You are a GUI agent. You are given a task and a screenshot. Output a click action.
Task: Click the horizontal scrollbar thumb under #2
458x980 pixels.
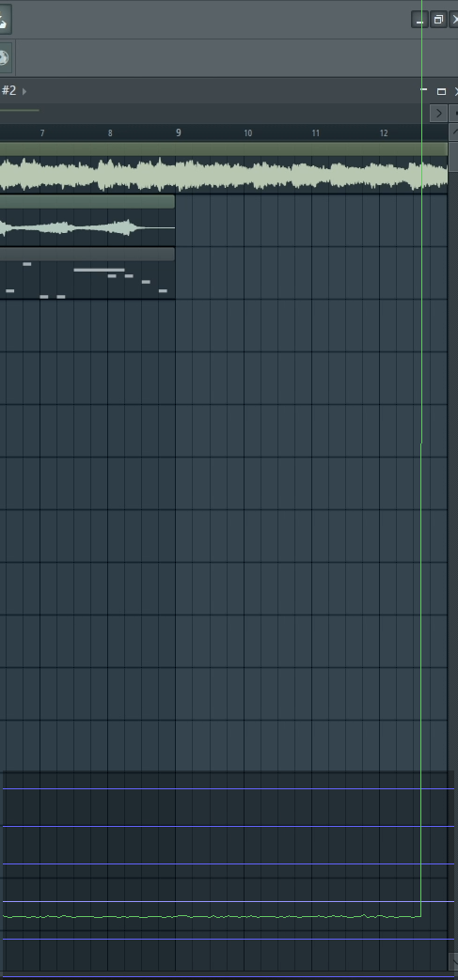pyautogui.click(x=20, y=111)
